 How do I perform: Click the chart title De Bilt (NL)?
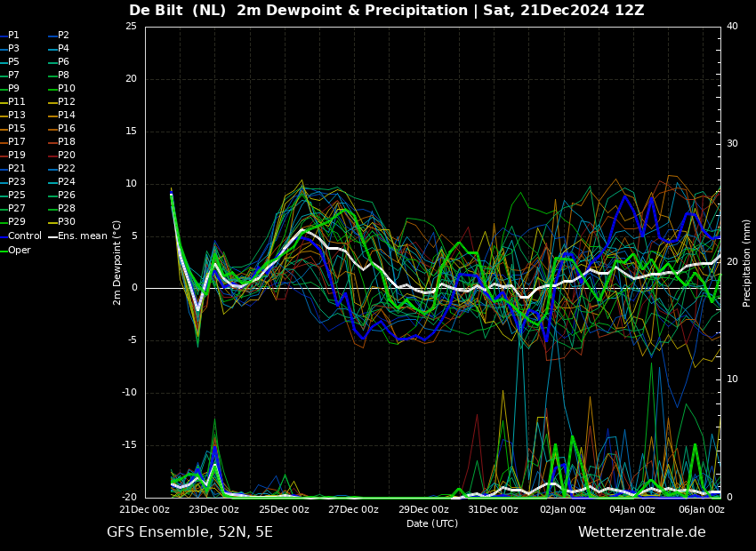click(x=177, y=10)
